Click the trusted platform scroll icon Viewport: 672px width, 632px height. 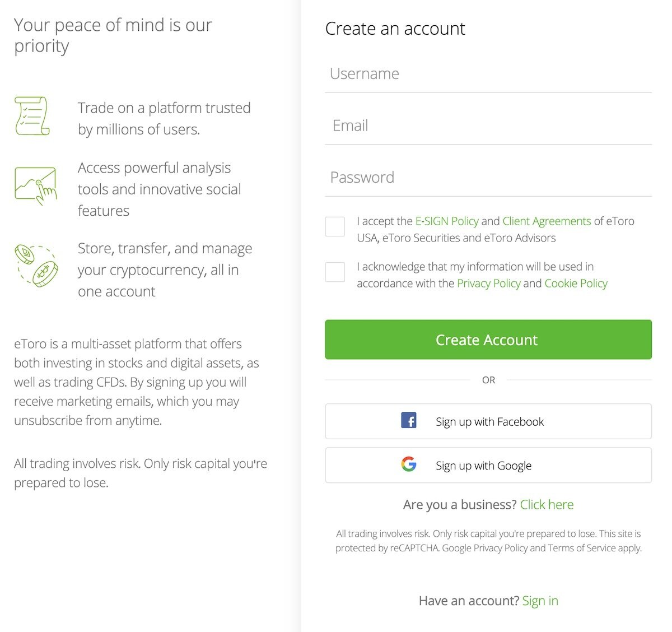[32, 117]
